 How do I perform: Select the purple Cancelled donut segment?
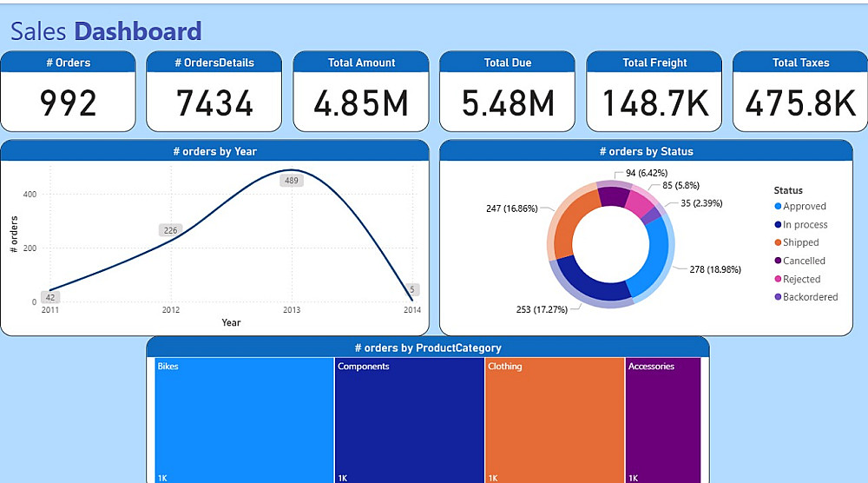click(614, 196)
